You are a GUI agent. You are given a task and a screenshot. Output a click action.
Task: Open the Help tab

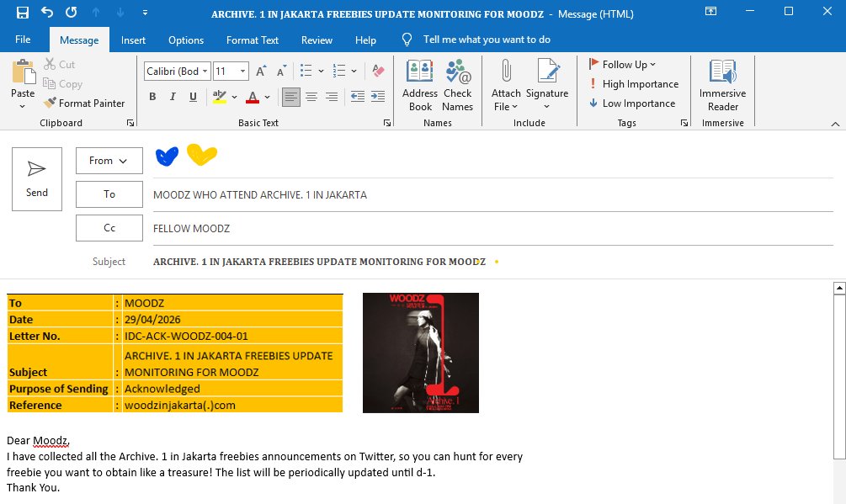[x=365, y=40]
